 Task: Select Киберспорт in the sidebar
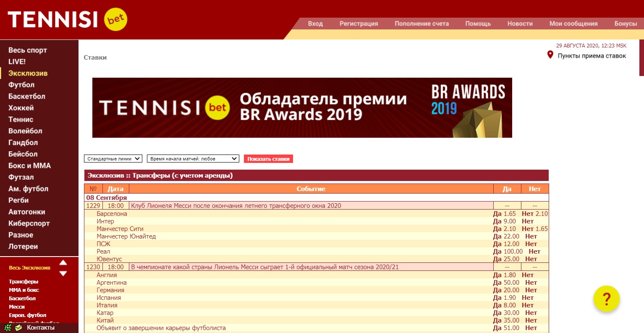(29, 223)
